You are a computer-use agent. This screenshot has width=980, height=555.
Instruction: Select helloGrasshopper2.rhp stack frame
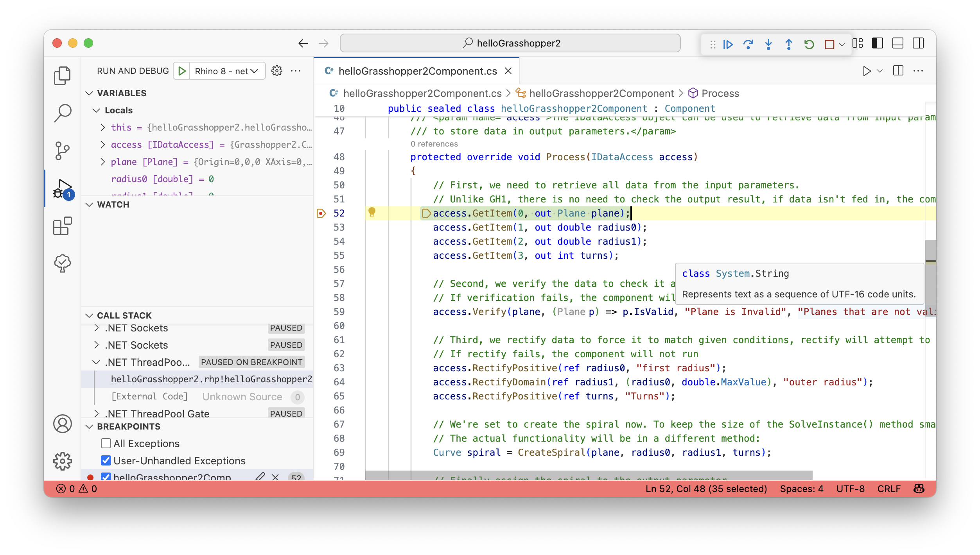click(x=197, y=379)
